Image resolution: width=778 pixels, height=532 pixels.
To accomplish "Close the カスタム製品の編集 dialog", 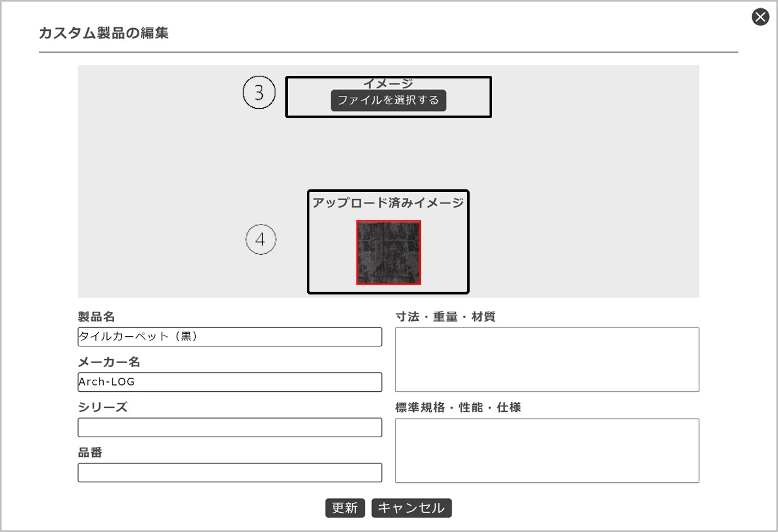I will tap(760, 17).
